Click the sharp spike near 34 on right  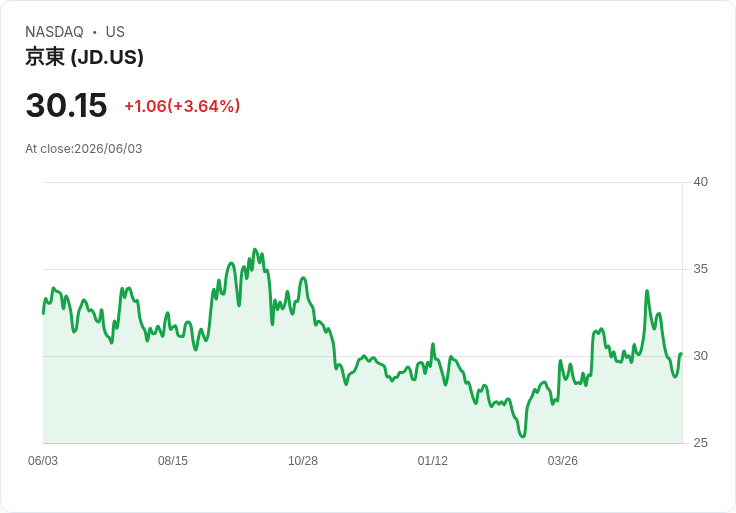coord(647,291)
